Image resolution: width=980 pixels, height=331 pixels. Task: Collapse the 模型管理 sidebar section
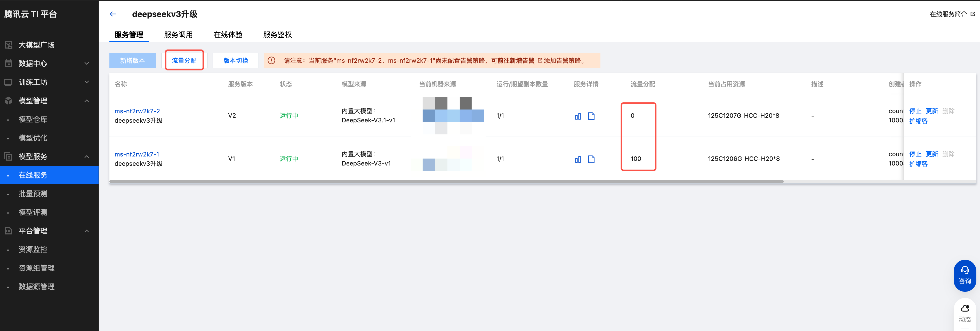pos(87,101)
